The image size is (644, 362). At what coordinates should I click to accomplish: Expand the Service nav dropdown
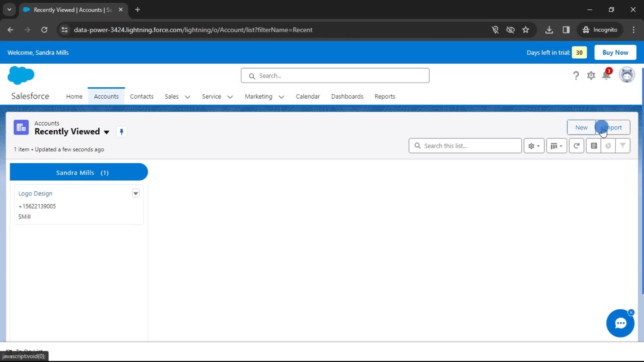tap(230, 97)
